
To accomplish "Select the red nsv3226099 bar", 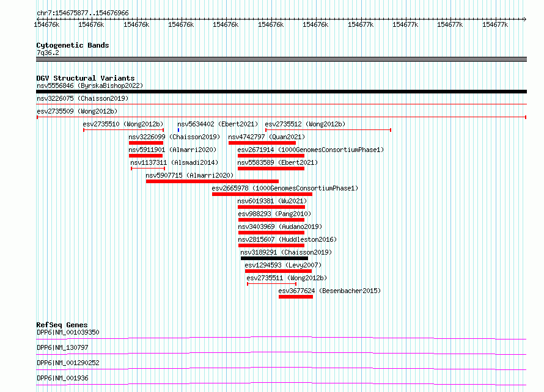I will pyautogui.click(x=145, y=143).
